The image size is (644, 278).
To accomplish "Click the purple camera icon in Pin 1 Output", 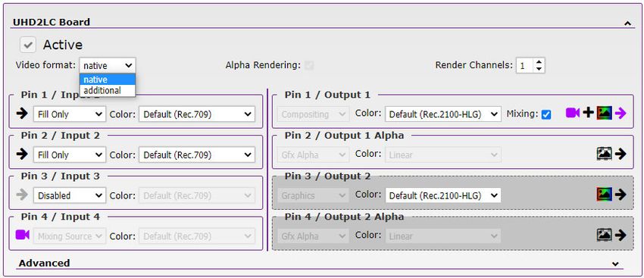I will point(573,113).
